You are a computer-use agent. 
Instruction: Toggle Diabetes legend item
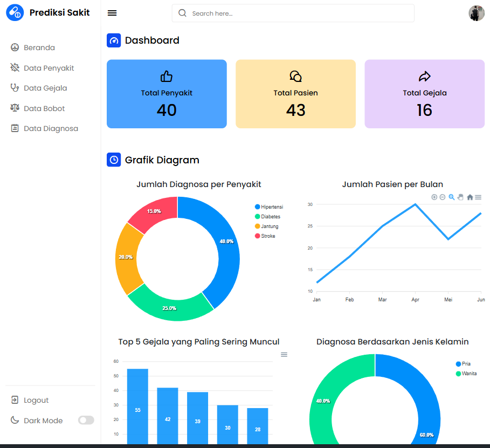(268, 217)
